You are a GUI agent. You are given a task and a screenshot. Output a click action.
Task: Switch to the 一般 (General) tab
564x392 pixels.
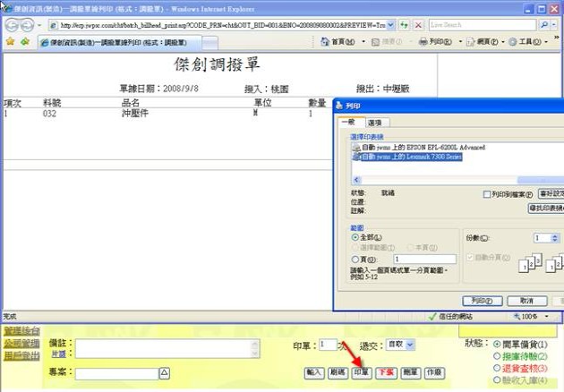[x=348, y=122]
